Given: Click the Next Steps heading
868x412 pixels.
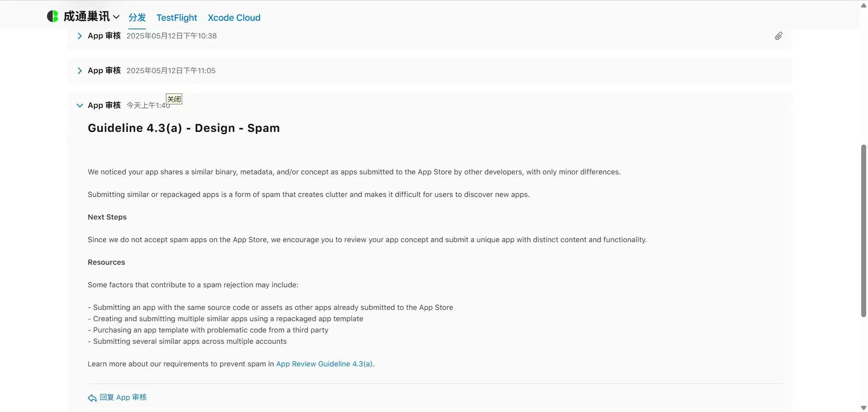Looking at the screenshot, I should pyautogui.click(x=107, y=217).
